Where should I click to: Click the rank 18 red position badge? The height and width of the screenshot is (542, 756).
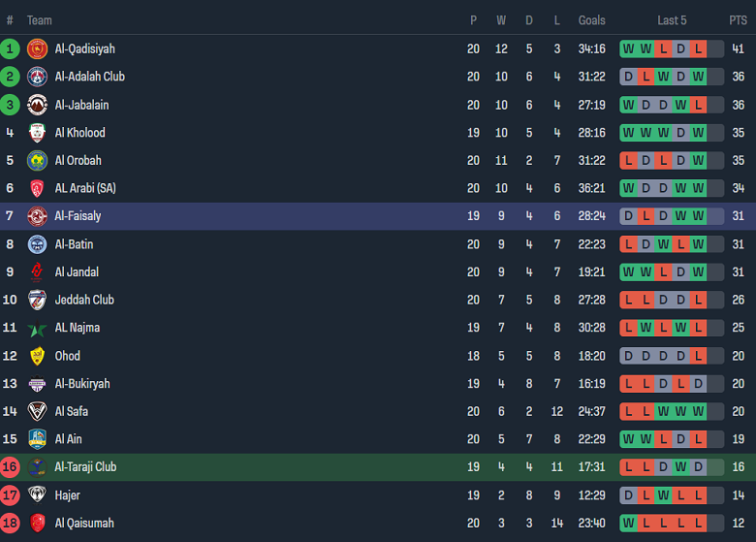click(x=10, y=524)
